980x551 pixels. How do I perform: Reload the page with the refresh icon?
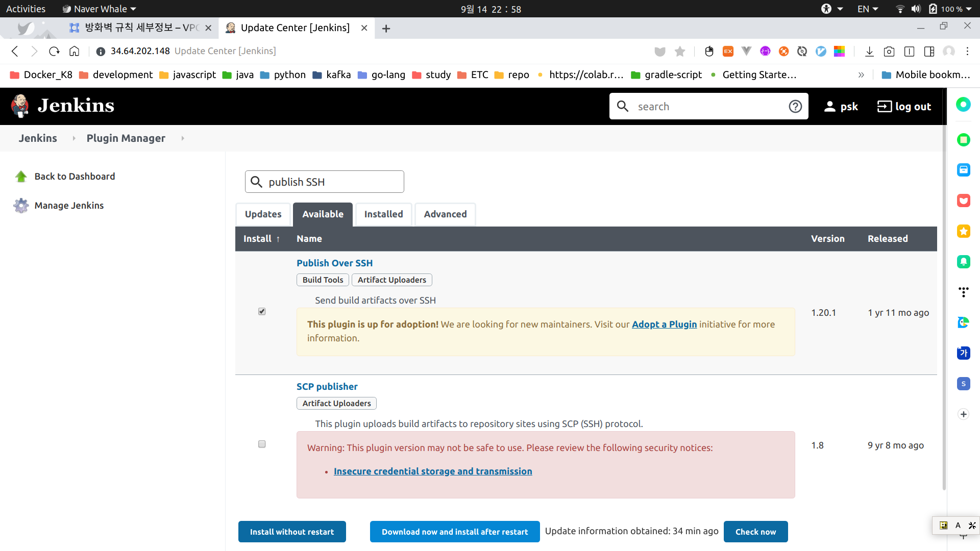point(54,51)
